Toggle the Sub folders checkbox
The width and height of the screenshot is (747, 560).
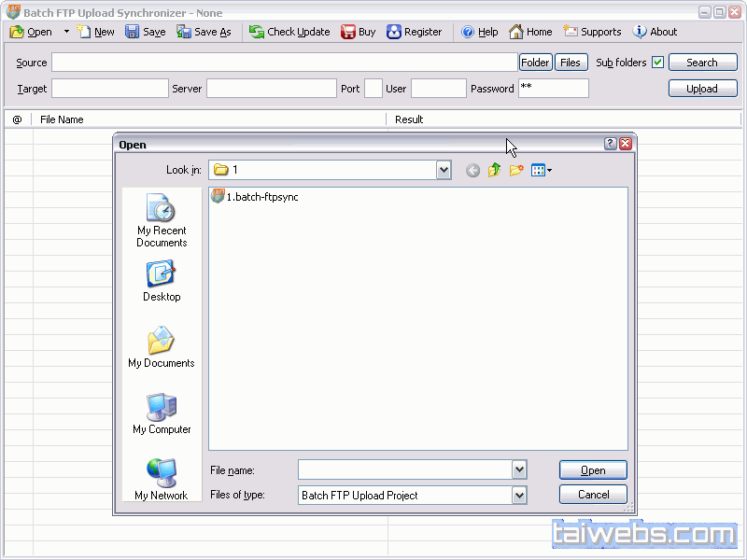(x=657, y=63)
